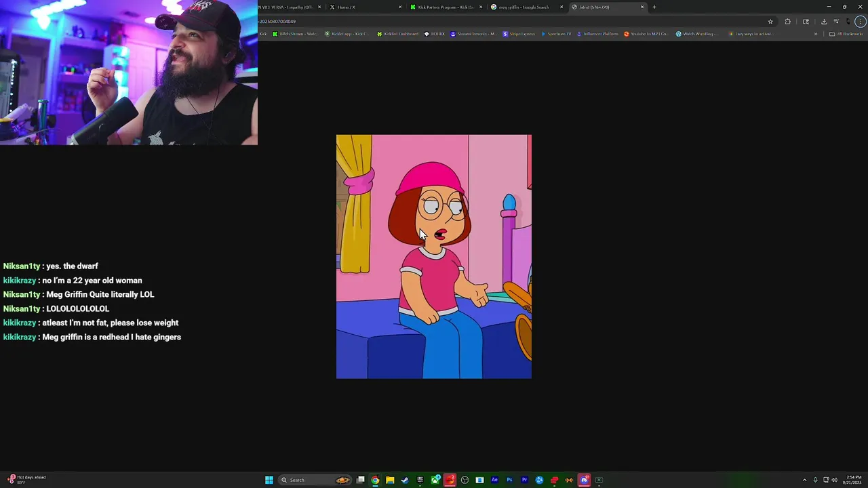Open network settings tray icon

click(x=826, y=480)
